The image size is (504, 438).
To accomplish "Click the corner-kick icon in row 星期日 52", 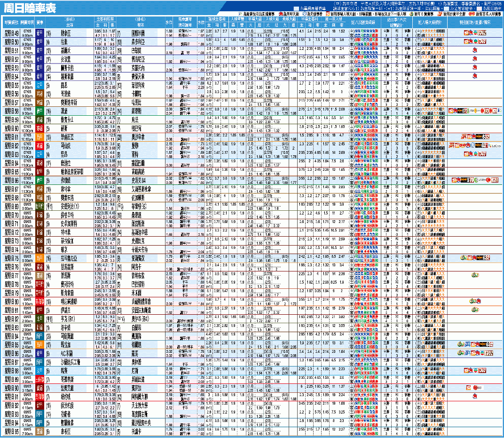I will click(475, 59).
